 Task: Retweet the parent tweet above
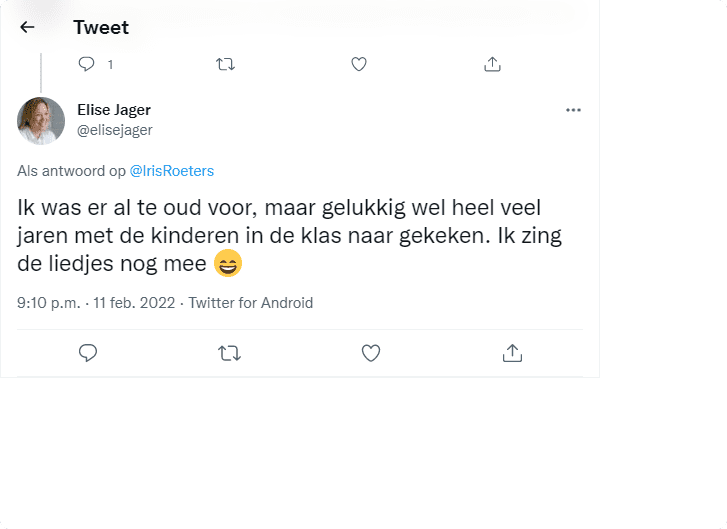[x=226, y=64]
